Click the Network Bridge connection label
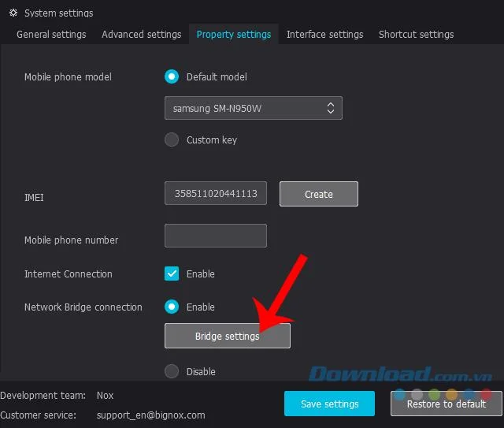The height and width of the screenshot is (428, 504). tap(83, 307)
